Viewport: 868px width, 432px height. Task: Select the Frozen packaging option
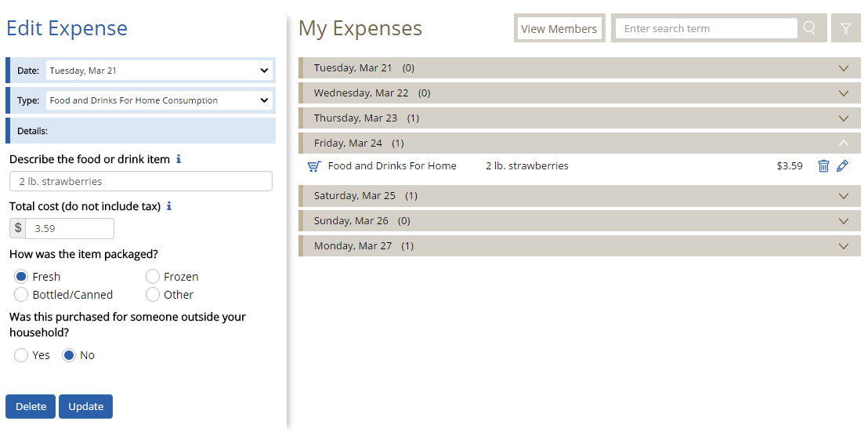coord(153,277)
